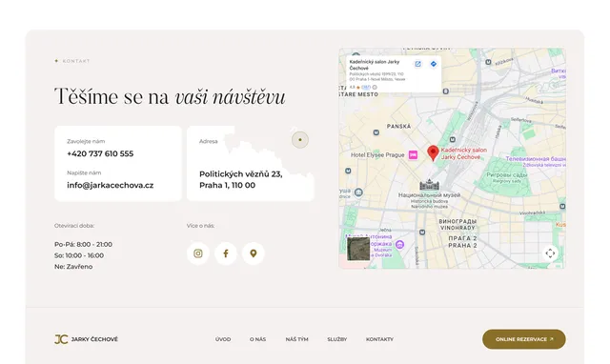Click address Politických vězňů 23
This screenshot has height=364, width=610.
(x=241, y=179)
